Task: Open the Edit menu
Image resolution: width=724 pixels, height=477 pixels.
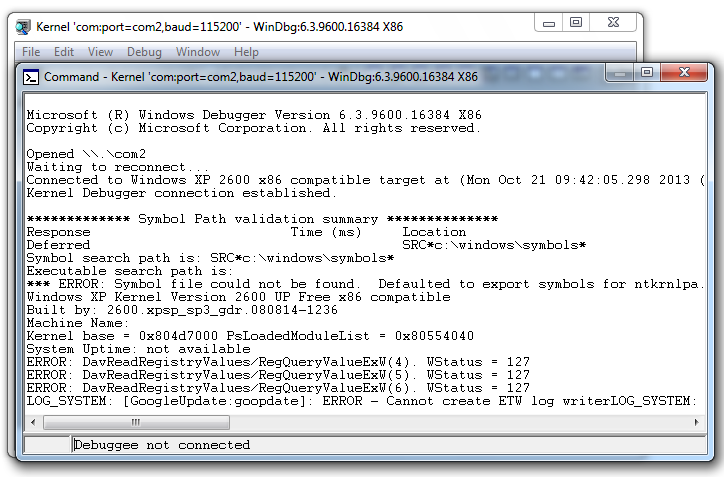Action: click(64, 52)
